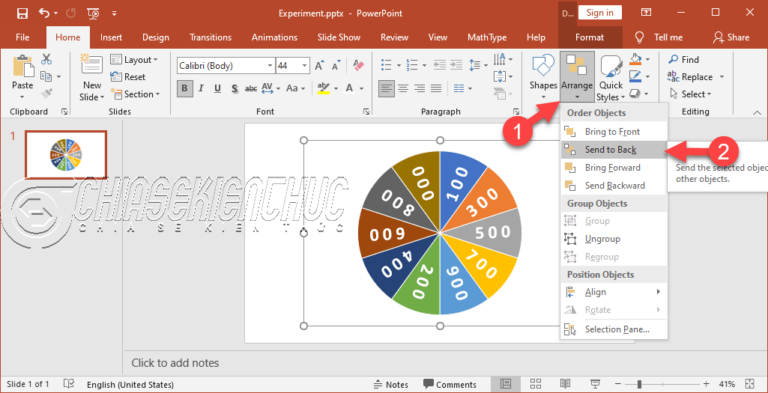The image size is (768, 393).
Task: Toggle Bold formatting
Action: point(185,89)
